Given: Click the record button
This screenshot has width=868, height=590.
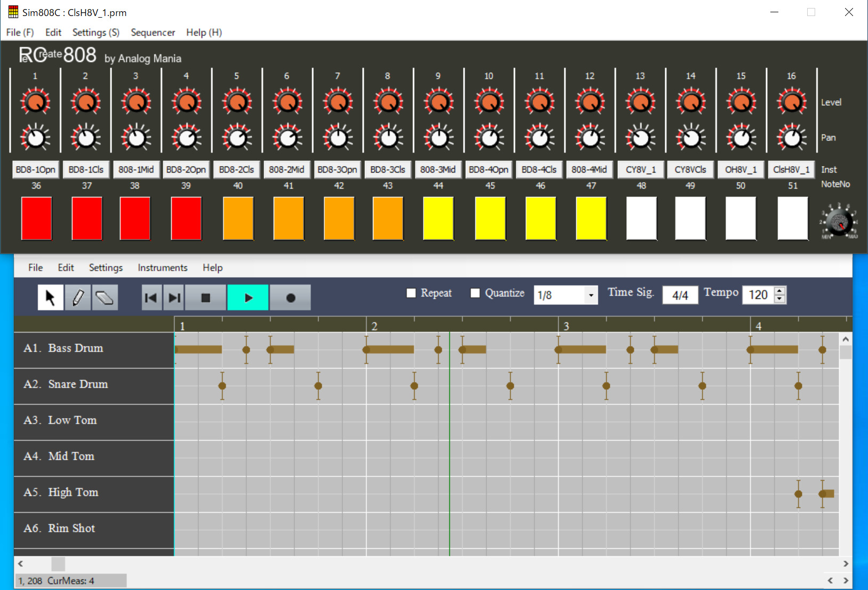Looking at the screenshot, I should click(290, 297).
